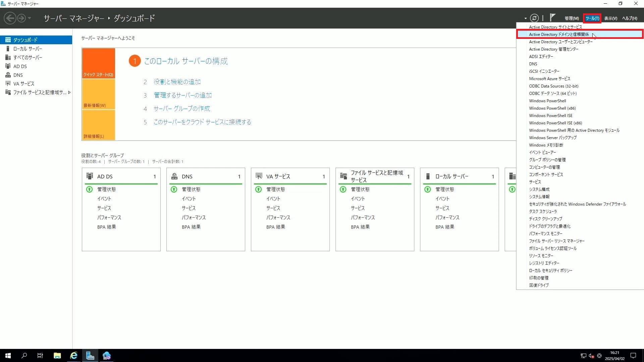Click the 最新情報(W) tile
The image size is (644, 362).
tap(98, 95)
